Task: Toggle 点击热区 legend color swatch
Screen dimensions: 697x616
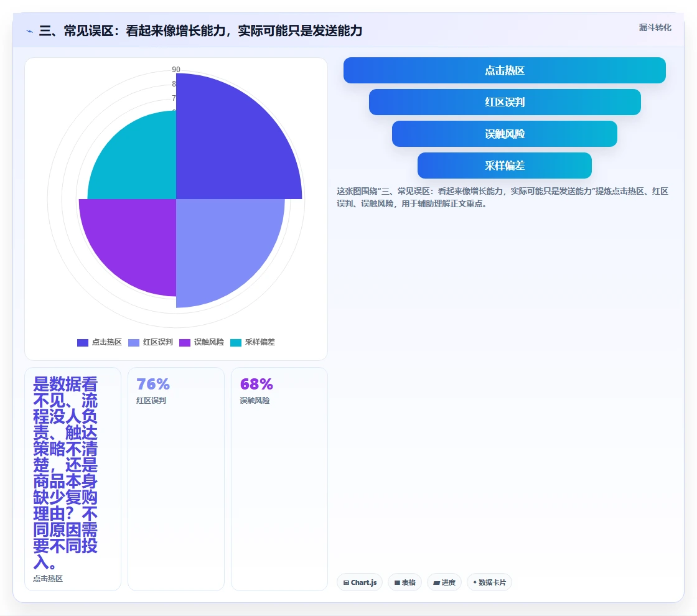Action: [x=83, y=343]
